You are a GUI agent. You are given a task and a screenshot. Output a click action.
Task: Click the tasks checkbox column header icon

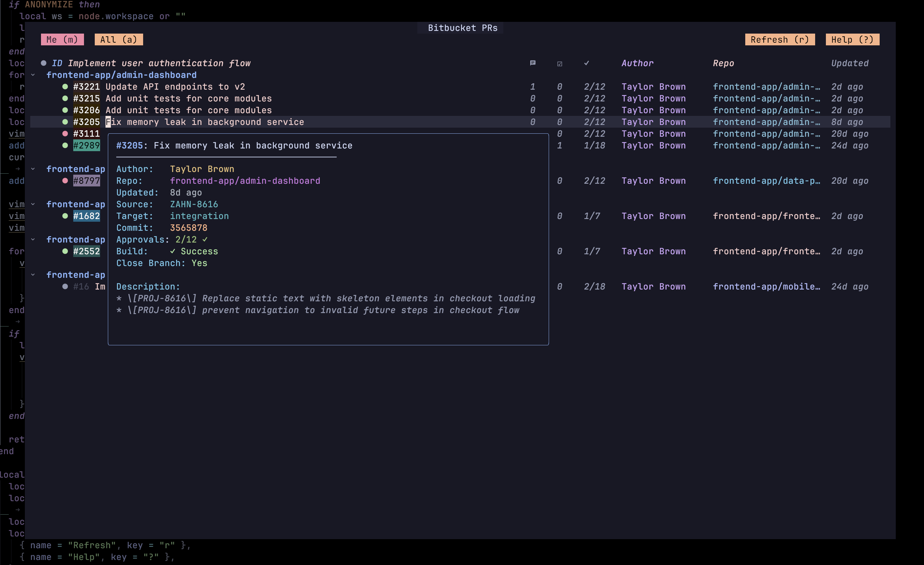point(559,64)
